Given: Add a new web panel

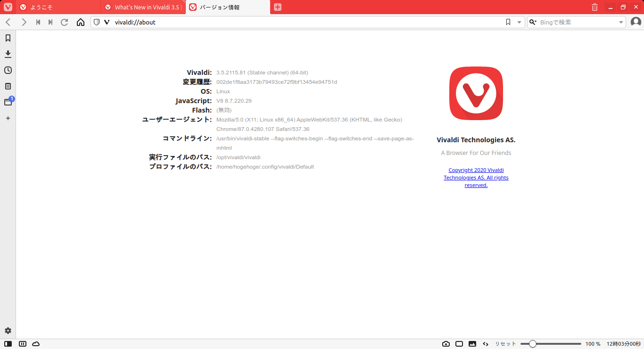Looking at the screenshot, I should coord(8,118).
